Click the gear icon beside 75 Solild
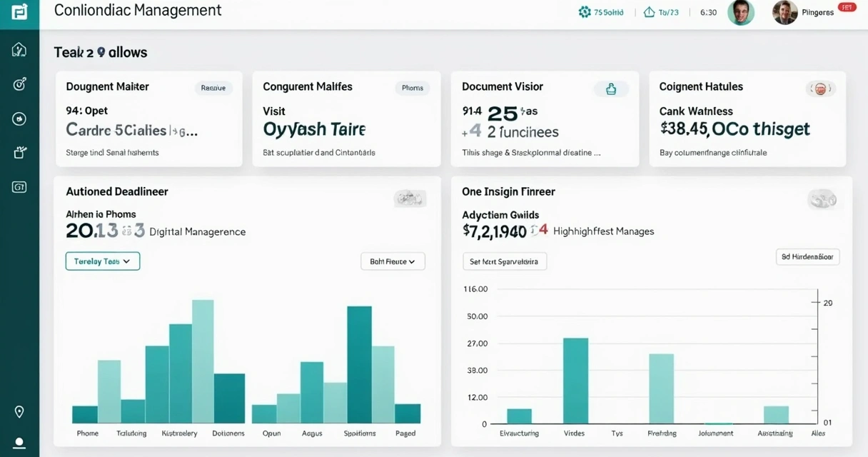868x457 pixels. click(x=585, y=12)
